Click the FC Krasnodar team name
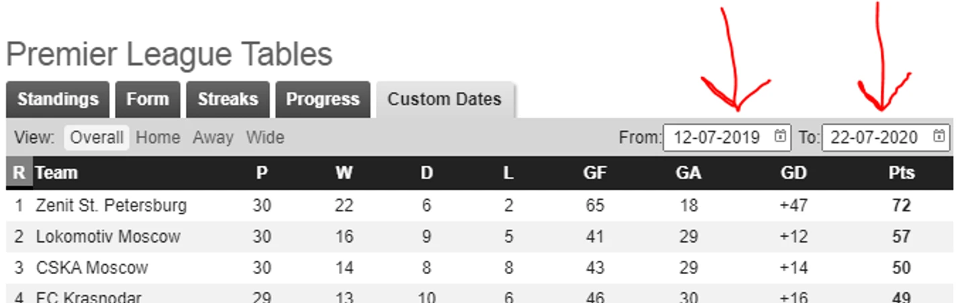980x303 pixels. click(89, 297)
